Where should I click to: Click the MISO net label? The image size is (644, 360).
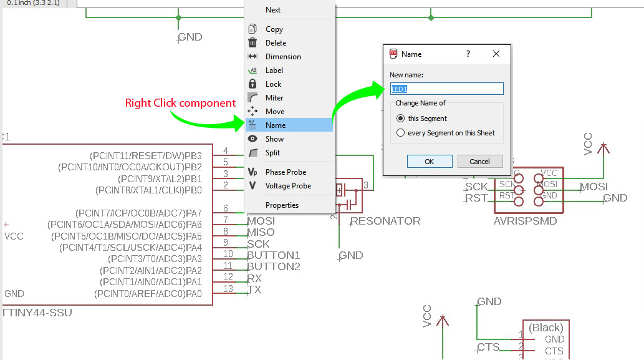coord(261,232)
